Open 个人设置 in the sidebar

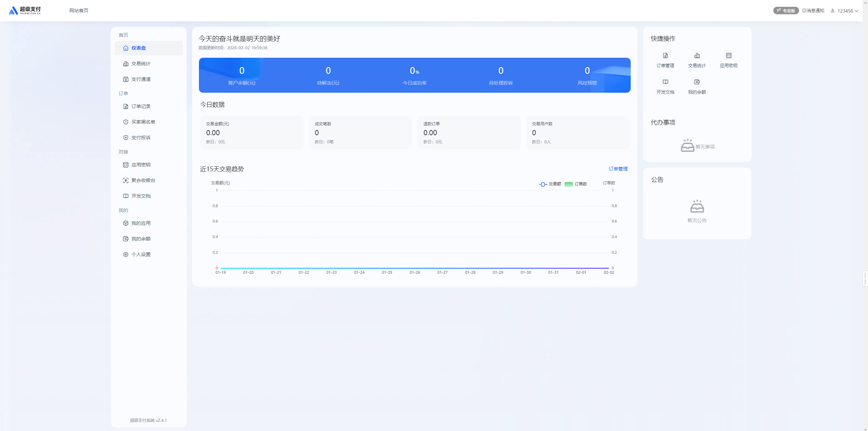coord(141,254)
